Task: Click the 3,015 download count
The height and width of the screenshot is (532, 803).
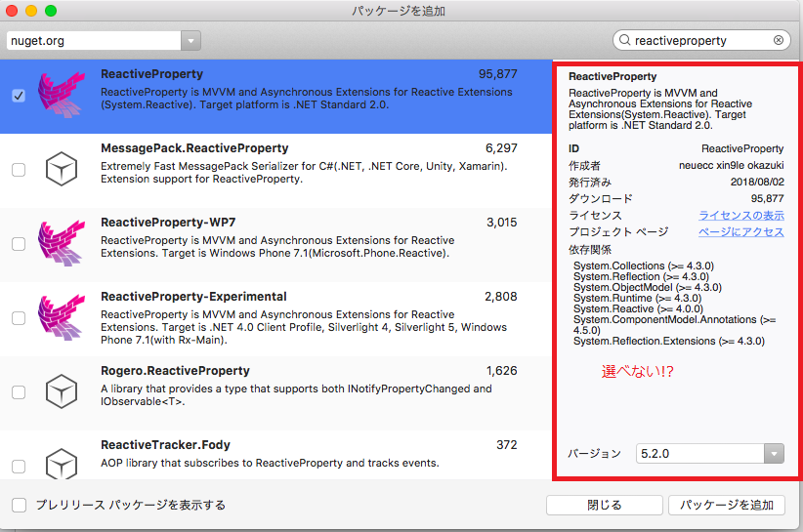Action: coord(502,223)
